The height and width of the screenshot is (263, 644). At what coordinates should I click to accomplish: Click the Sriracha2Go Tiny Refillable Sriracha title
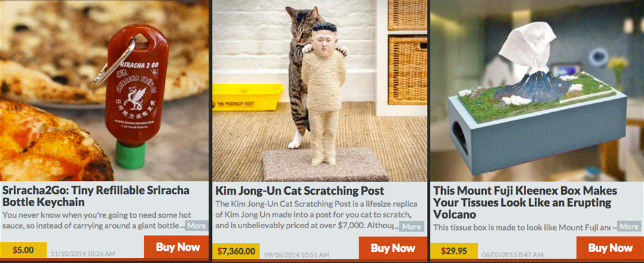click(96, 196)
